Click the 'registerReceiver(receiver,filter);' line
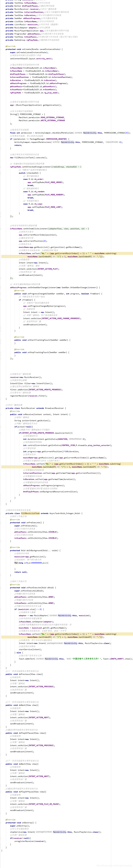The height and width of the screenshot is (868, 133). 29,396
